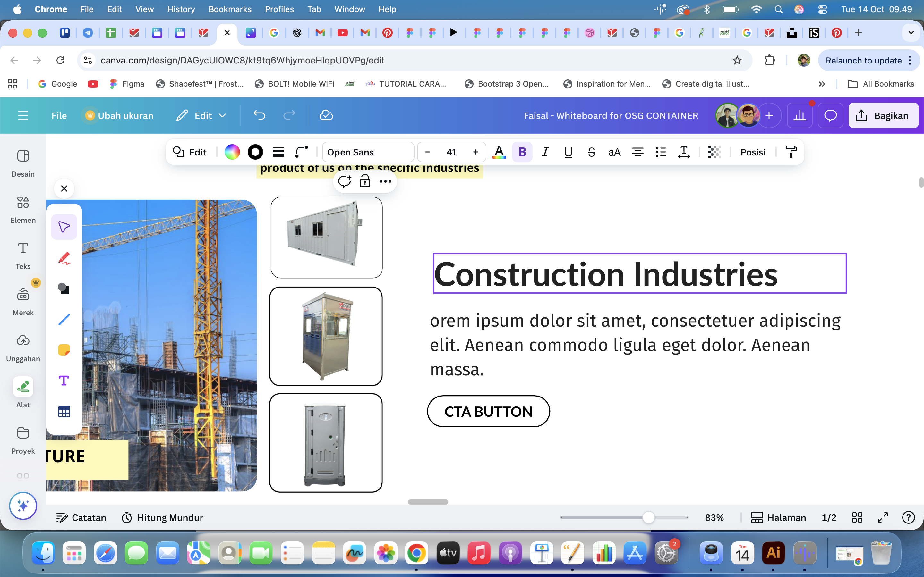Viewport: 924px width, 577px height.
Task: Open the Catatan notes button
Action: pyautogui.click(x=81, y=517)
